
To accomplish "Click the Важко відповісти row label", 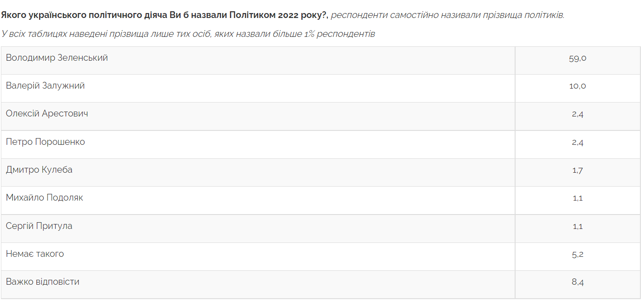I will [43, 282].
